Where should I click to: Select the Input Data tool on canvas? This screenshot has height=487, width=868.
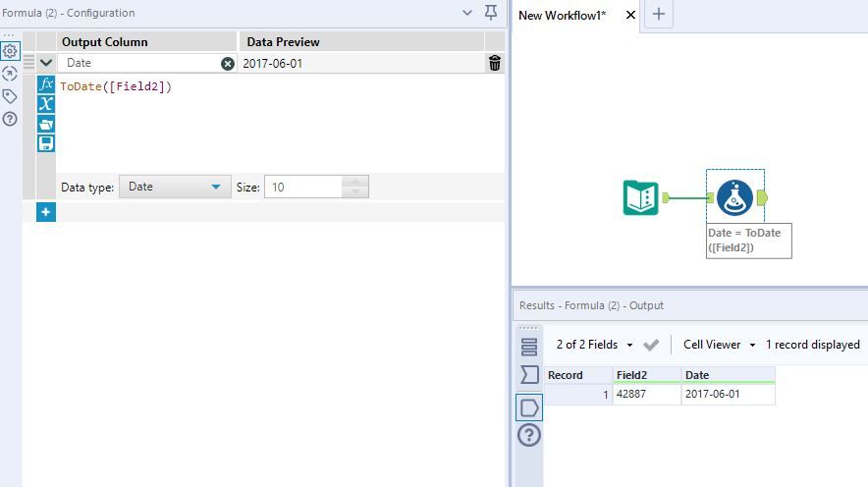(640, 197)
